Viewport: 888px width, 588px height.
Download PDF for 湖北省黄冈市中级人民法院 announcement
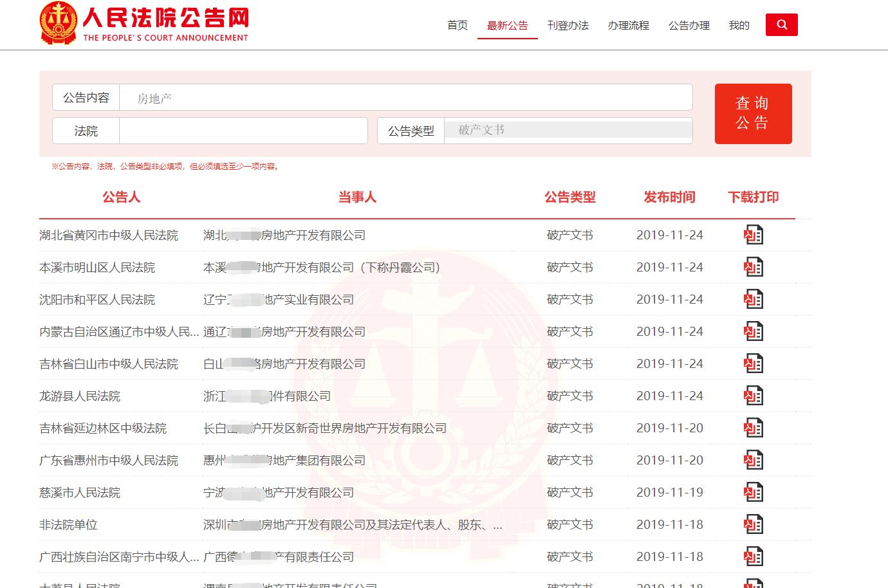pos(753,234)
